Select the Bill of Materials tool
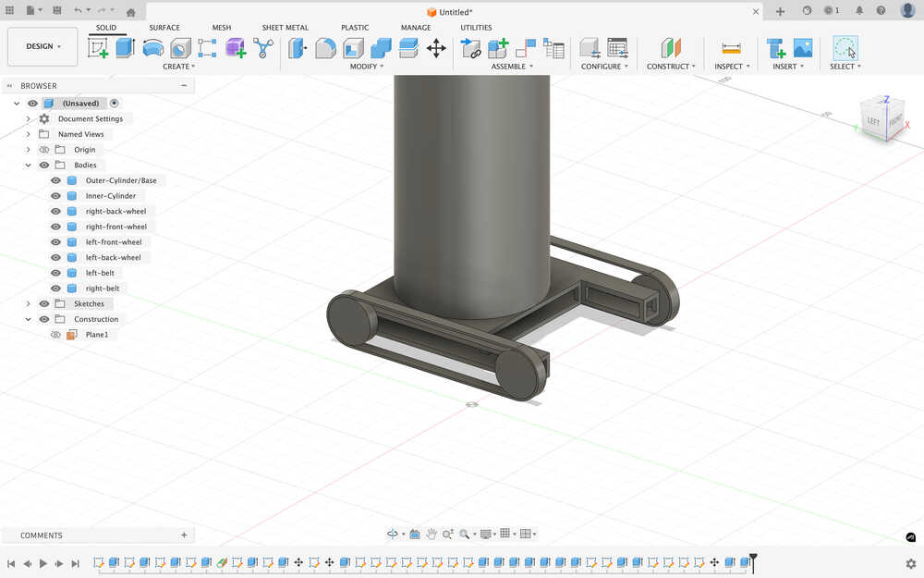The height and width of the screenshot is (578, 924). coord(553,48)
